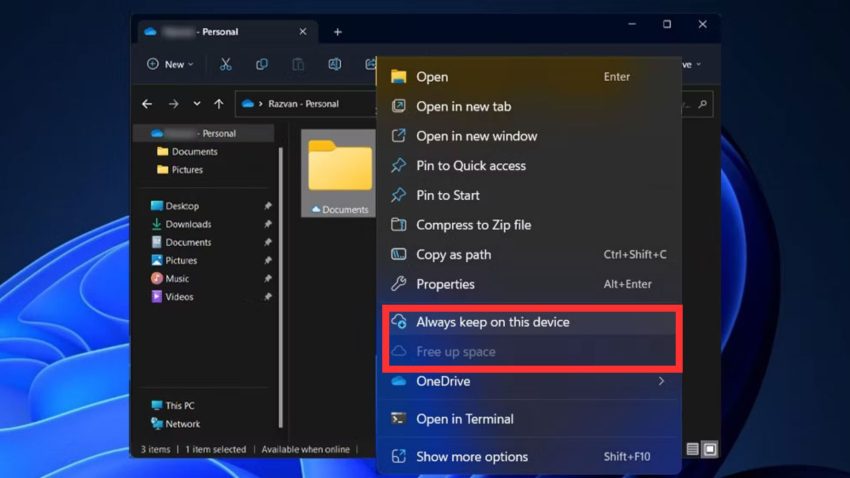Switch to details view icon
Screen dimensions: 850x478
click(692, 449)
